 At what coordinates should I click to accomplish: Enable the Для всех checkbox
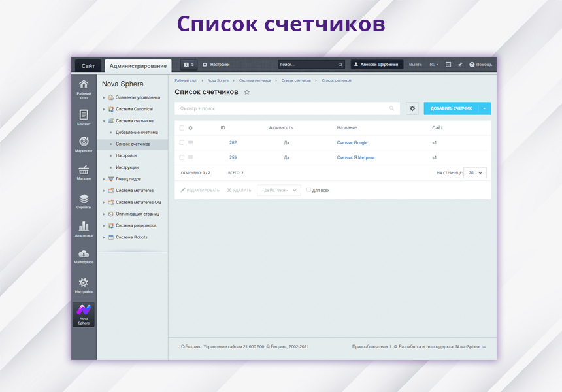309,189
